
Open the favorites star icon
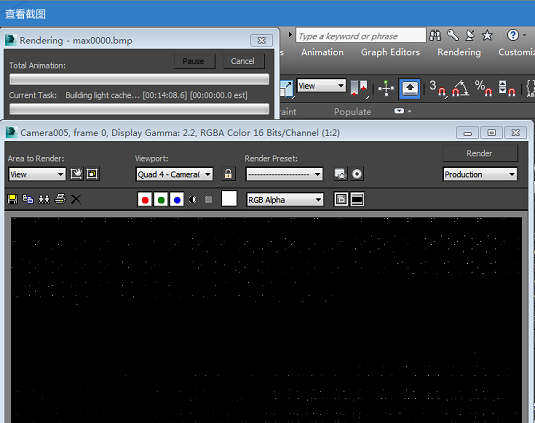pyautogui.click(x=487, y=35)
